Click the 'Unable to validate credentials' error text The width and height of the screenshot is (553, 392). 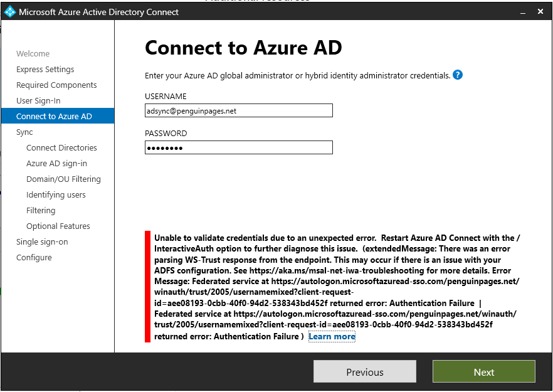(337, 287)
